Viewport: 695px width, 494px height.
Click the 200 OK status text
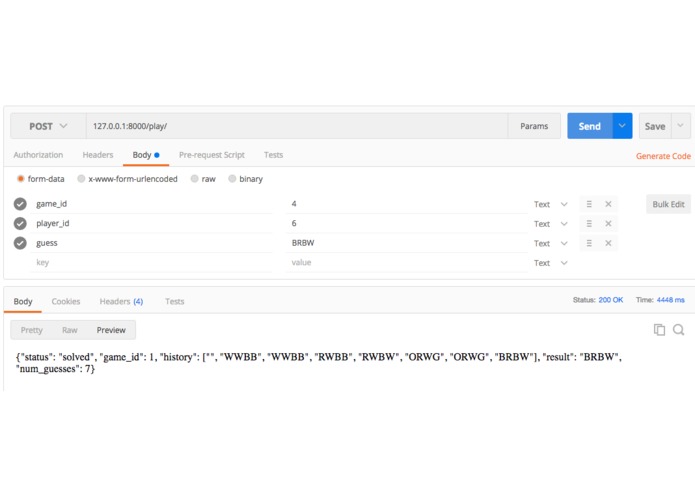611,300
